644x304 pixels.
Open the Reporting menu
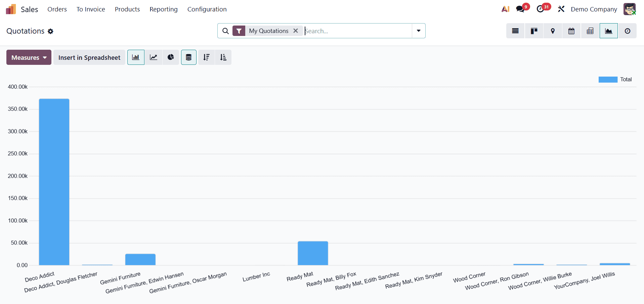(x=163, y=9)
